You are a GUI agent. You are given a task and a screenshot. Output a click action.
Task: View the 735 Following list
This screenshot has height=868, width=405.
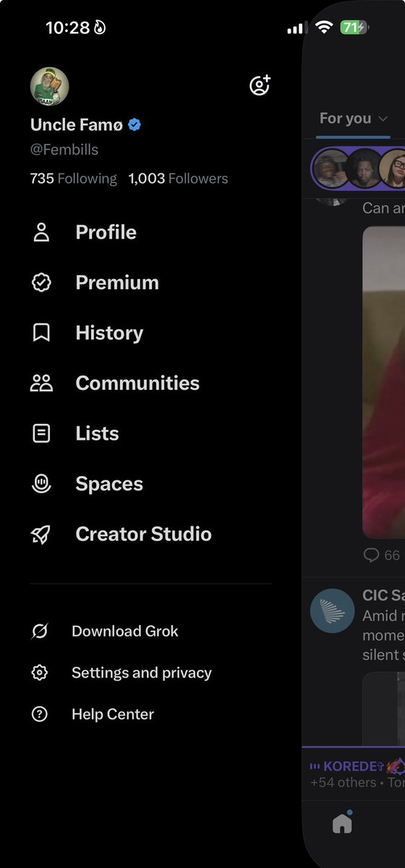[73, 179]
